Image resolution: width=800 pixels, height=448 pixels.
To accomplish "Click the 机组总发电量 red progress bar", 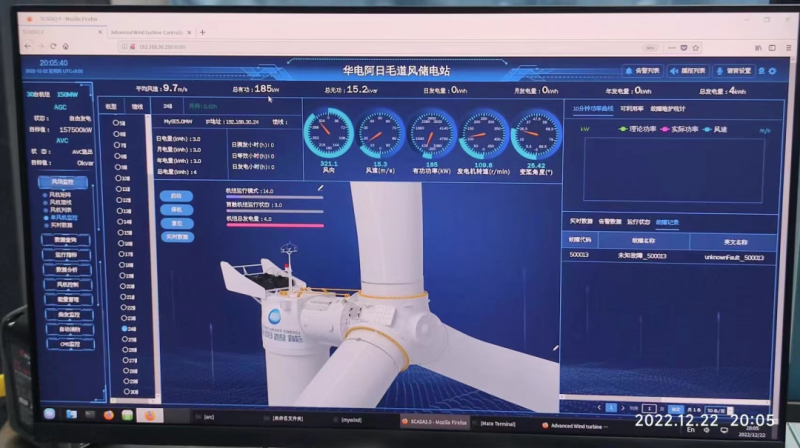I will coord(273,225).
